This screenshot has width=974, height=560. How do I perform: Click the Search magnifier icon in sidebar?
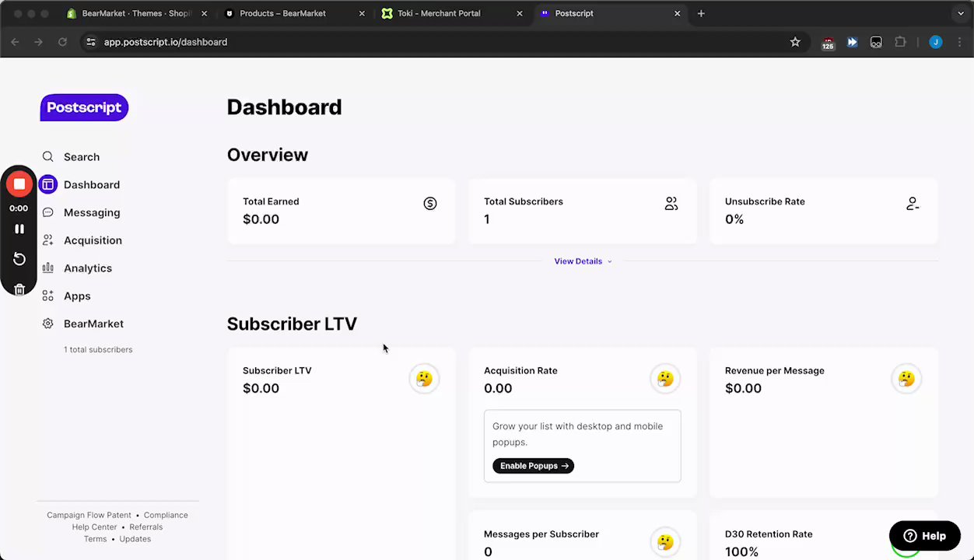pyautogui.click(x=48, y=157)
